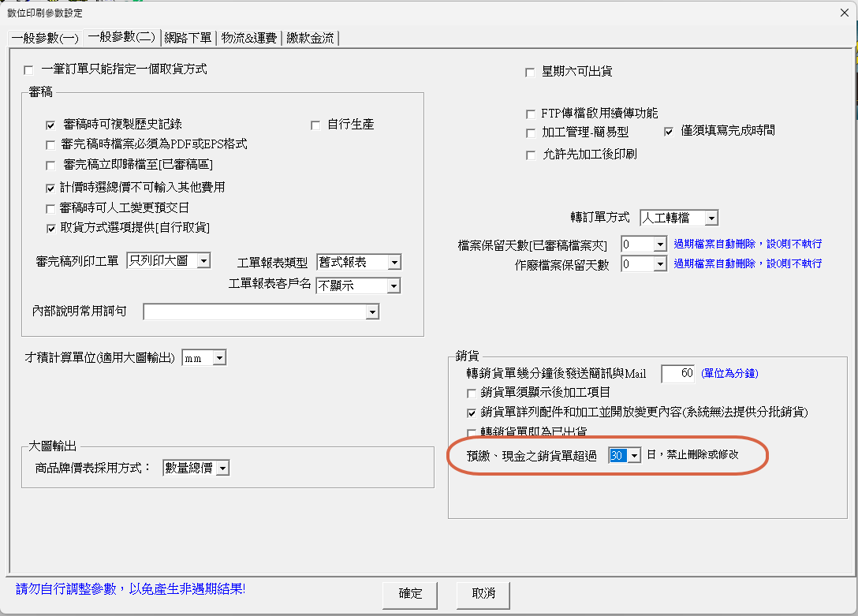Open the 工單報表類型 dropdown
This screenshot has width=858, height=616.
pos(394,263)
